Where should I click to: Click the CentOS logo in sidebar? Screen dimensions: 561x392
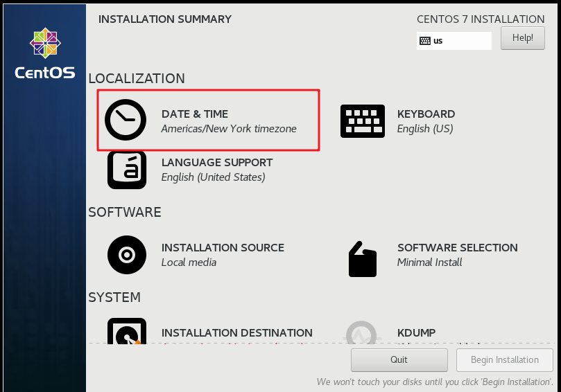[x=45, y=53]
